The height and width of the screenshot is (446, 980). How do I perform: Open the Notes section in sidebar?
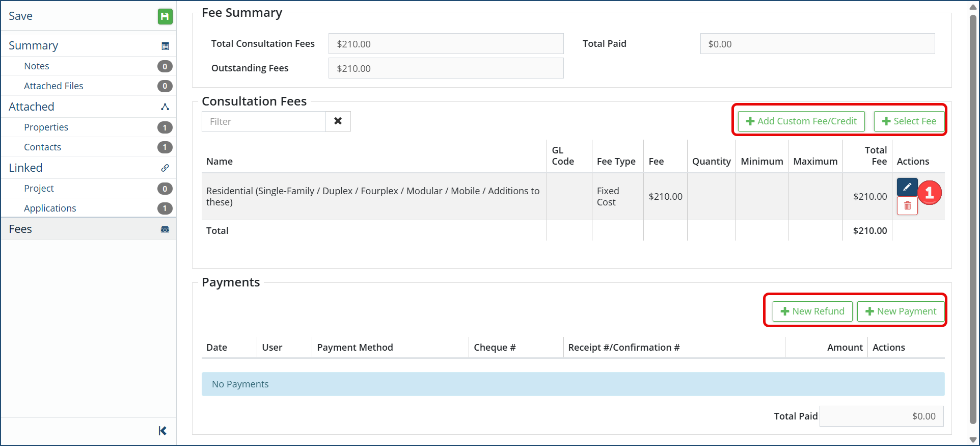(x=37, y=66)
